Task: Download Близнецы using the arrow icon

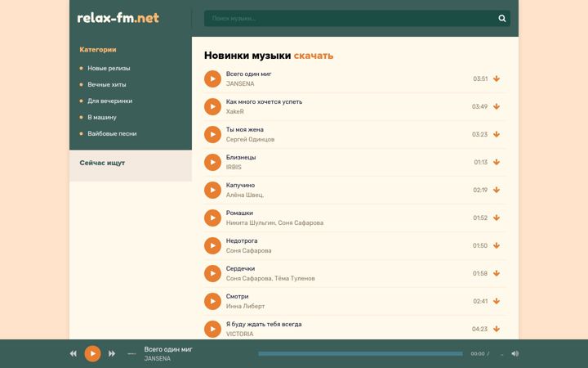Action: pyautogui.click(x=497, y=162)
